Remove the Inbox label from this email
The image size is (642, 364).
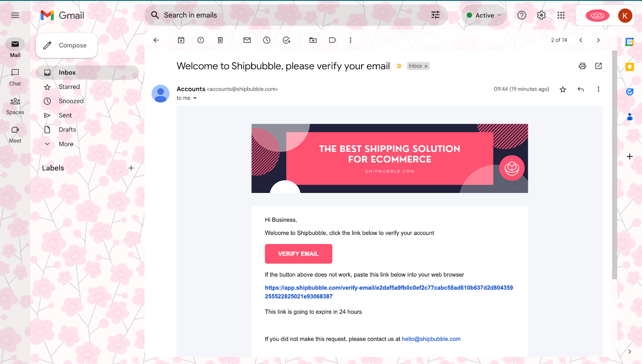(x=426, y=66)
